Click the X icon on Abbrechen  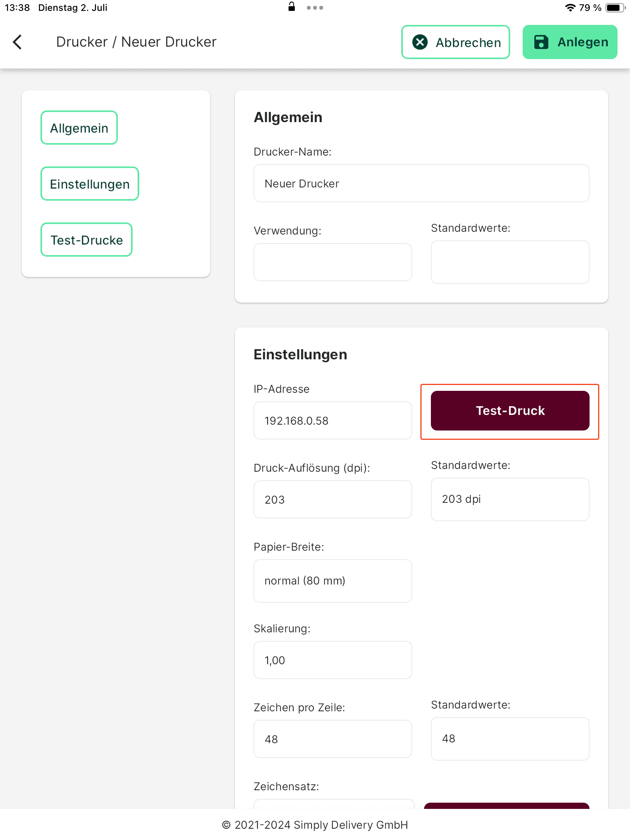420,42
